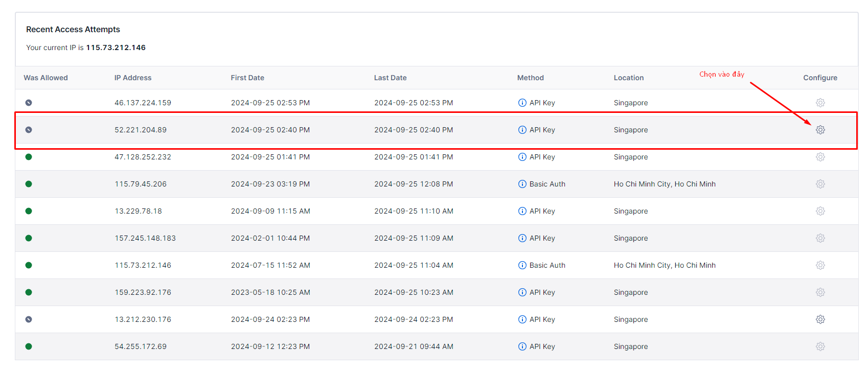Click the Last Date column header
Image resolution: width=868 pixels, height=373 pixels.
390,78
